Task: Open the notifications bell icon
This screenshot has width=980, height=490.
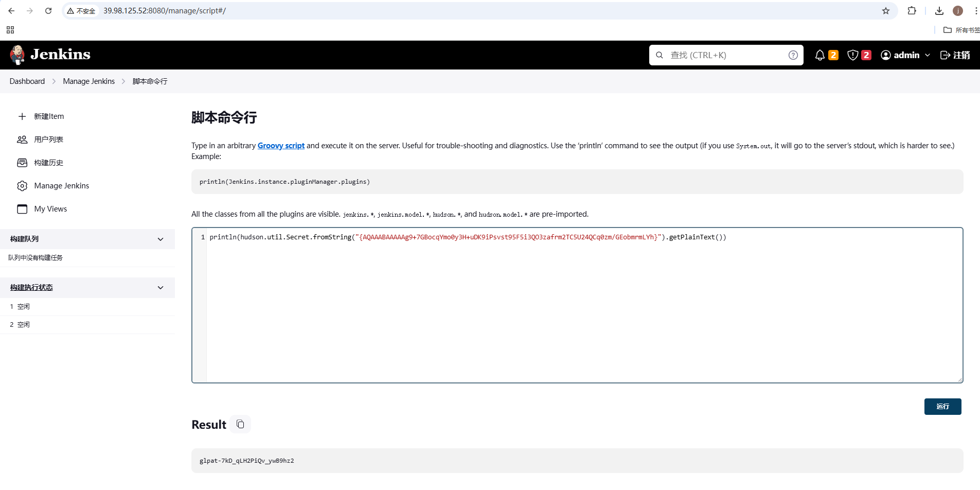Action: [x=820, y=55]
